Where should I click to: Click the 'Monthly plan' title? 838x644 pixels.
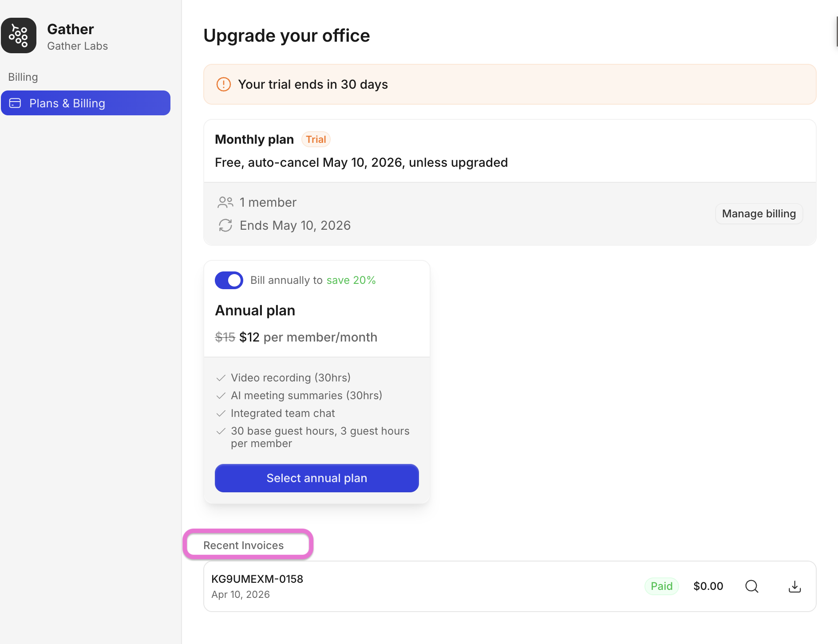coord(254,139)
